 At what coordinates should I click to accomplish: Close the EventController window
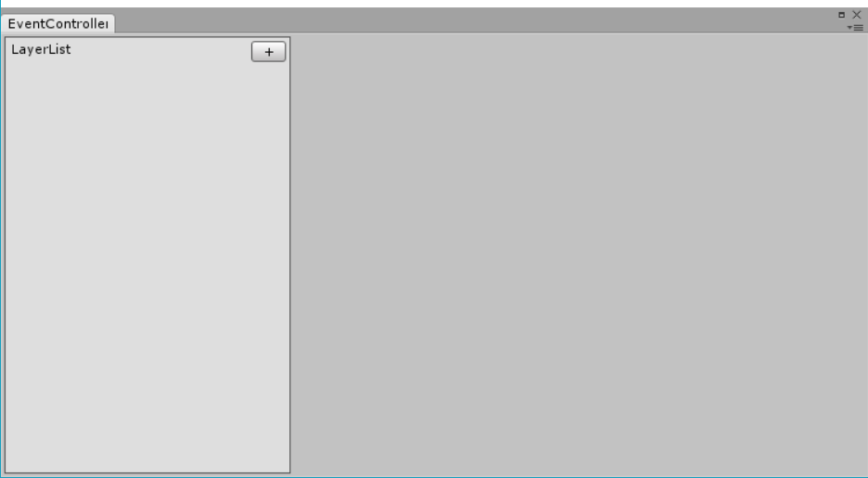(x=856, y=15)
